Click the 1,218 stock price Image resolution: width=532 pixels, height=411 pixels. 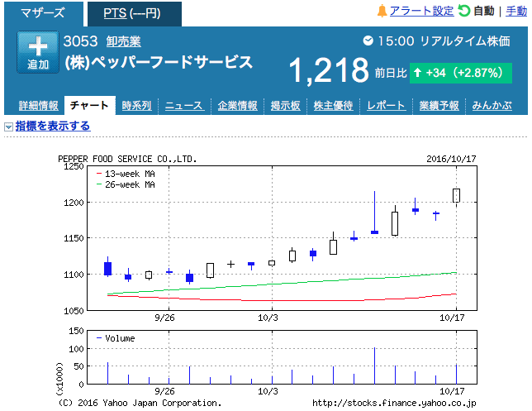pos(329,70)
